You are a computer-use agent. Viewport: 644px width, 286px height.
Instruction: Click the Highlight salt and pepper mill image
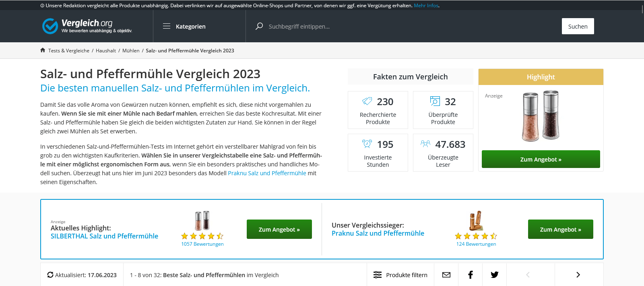[541, 116]
